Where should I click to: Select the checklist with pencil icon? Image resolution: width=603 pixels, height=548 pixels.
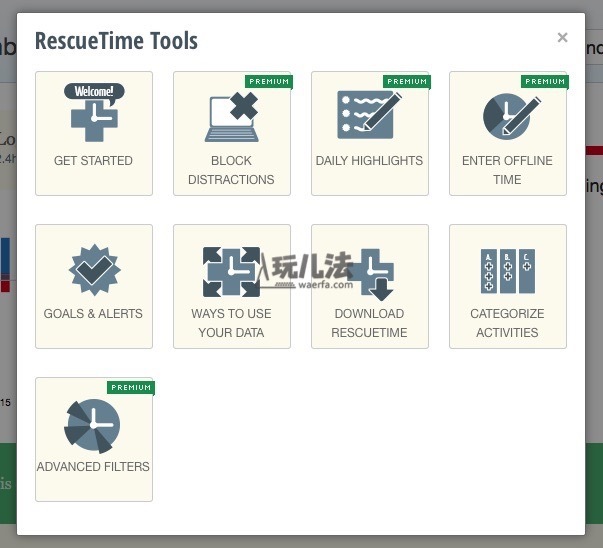[x=369, y=115]
